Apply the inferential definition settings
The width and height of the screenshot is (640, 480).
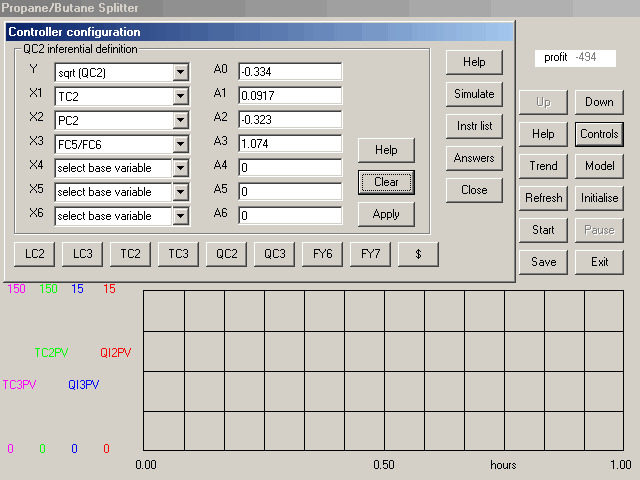click(x=386, y=214)
